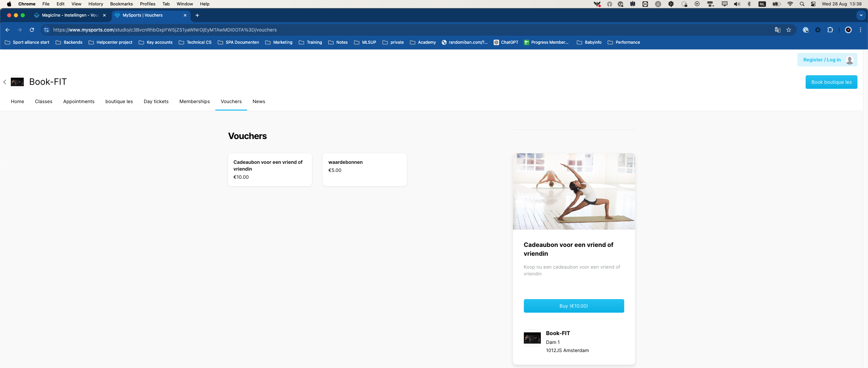Open macOS Control Center icon
868x368 pixels.
click(x=813, y=4)
